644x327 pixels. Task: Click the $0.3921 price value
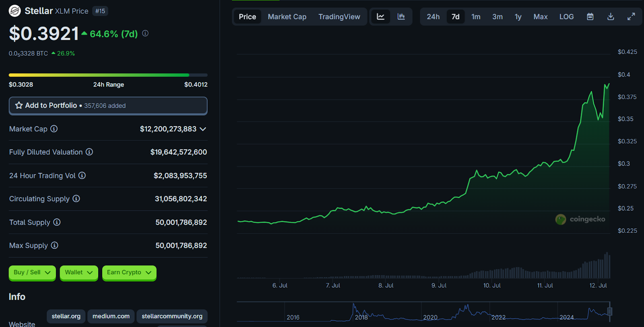click(44, 33)
